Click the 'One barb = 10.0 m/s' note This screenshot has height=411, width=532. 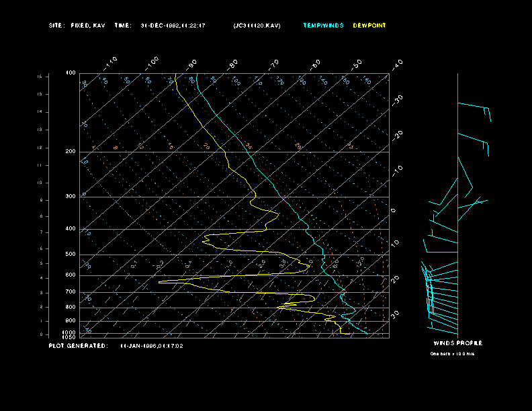click(452, 353)
